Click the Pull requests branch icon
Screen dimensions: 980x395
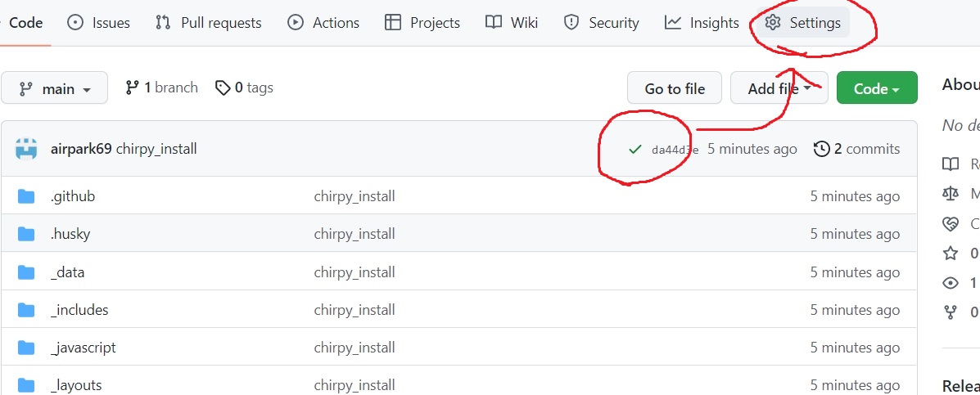pos(163,23)
